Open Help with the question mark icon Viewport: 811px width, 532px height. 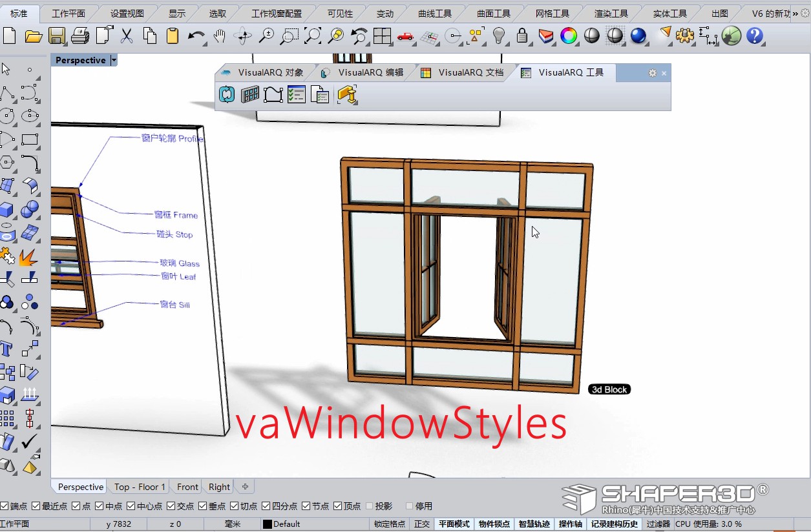[755, 36]
